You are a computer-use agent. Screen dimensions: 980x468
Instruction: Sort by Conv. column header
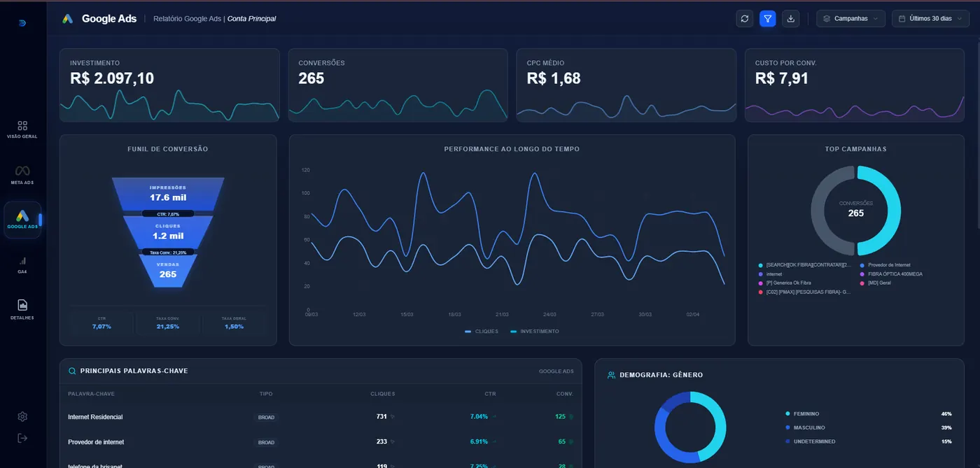[x=565, y=394]
